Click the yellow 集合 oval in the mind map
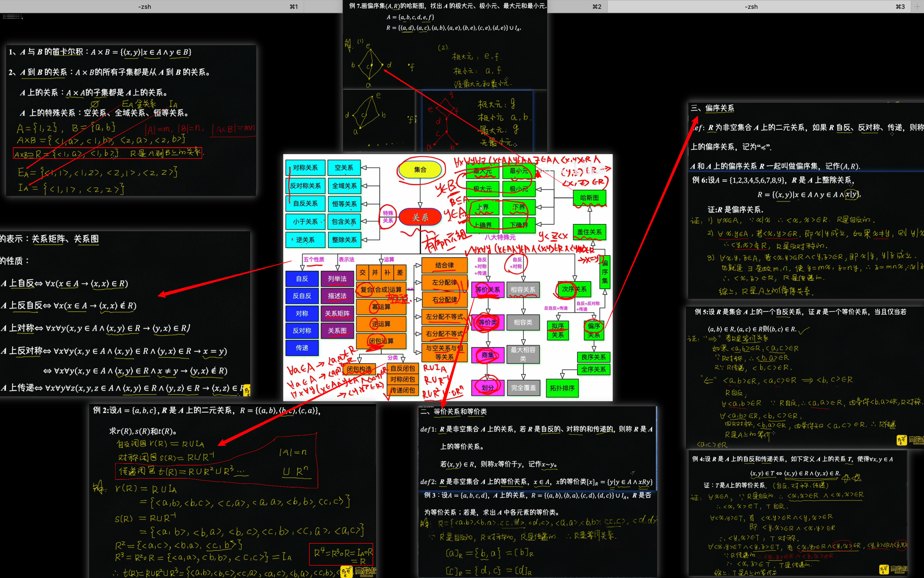This screenshot has height=578, width=924. pyautogui.click(x=420, y=169)
